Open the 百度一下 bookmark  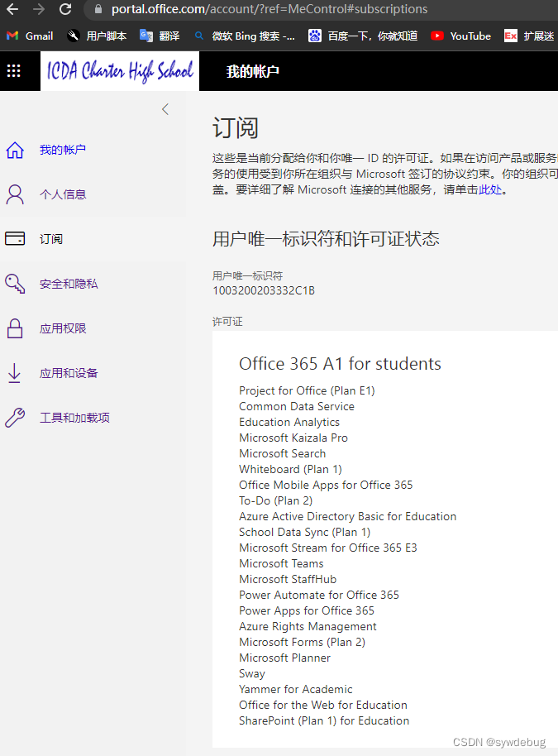click(x=363, y=36)
